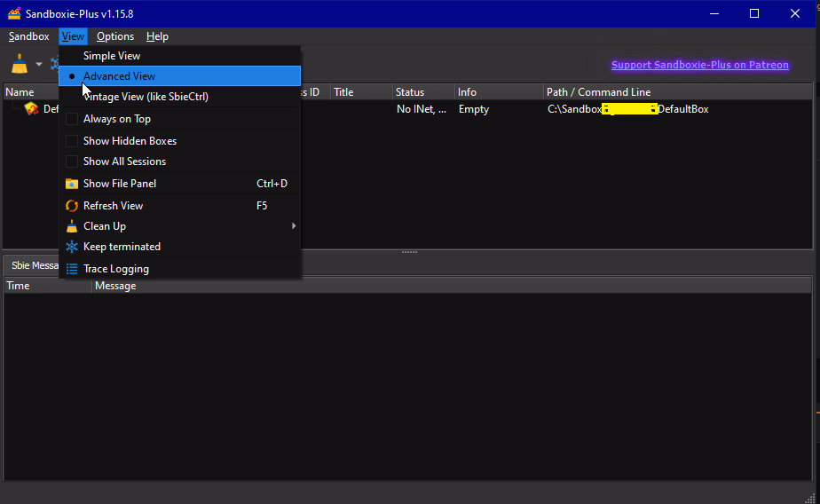
Task: Click the Trace Logging list icon
Action: [72, 269]
